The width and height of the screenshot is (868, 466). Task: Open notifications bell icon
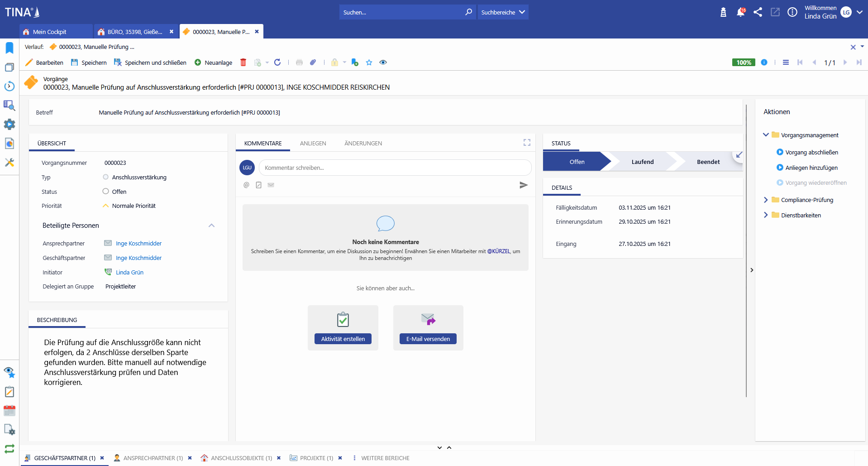pyautogui.click(x=740, y=12)
